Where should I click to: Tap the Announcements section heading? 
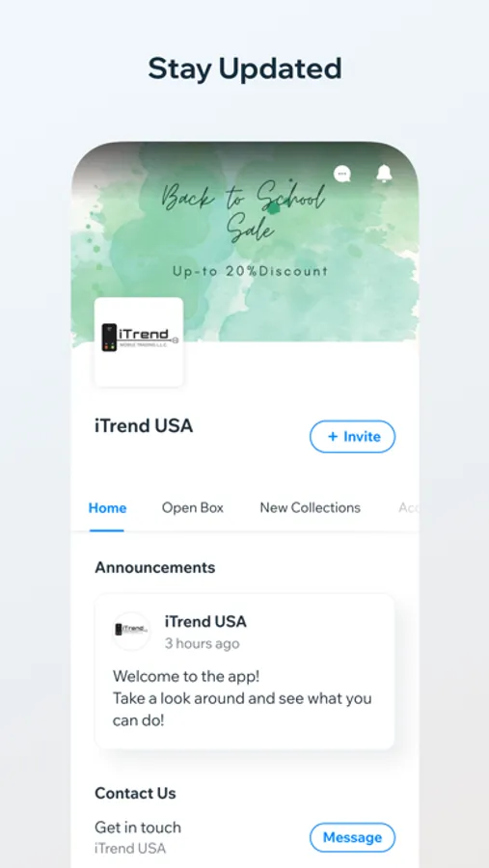pyautogui.click(x=155, y=567)
